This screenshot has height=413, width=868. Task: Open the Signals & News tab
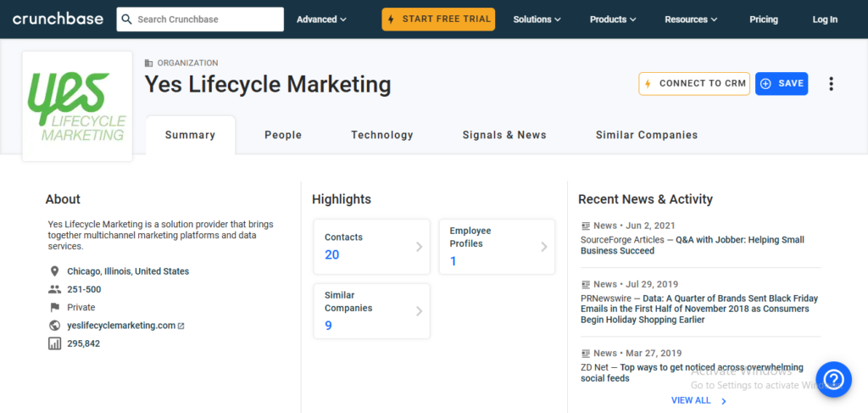(x=504, y=135)
